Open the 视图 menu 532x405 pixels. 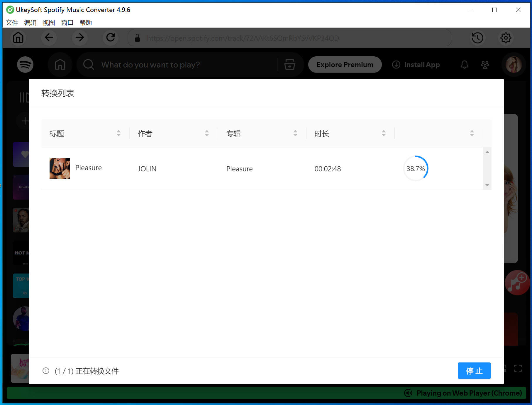pyautogui.click(x=49, y=23)
